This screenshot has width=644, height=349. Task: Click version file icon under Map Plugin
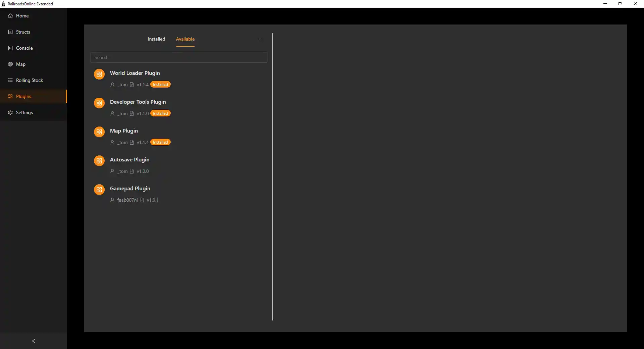click(132, 142)
